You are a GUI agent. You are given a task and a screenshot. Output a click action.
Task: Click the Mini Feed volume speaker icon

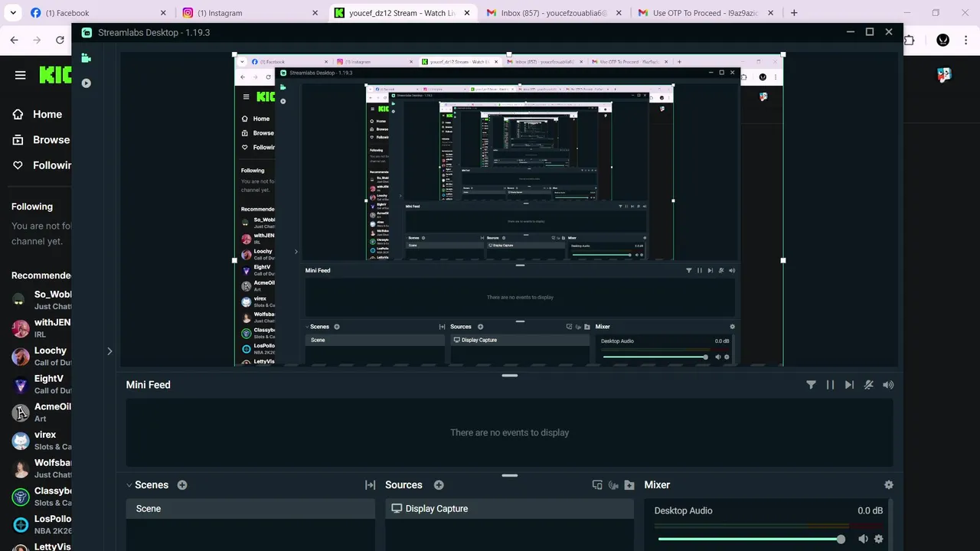[x=888, y=385]
